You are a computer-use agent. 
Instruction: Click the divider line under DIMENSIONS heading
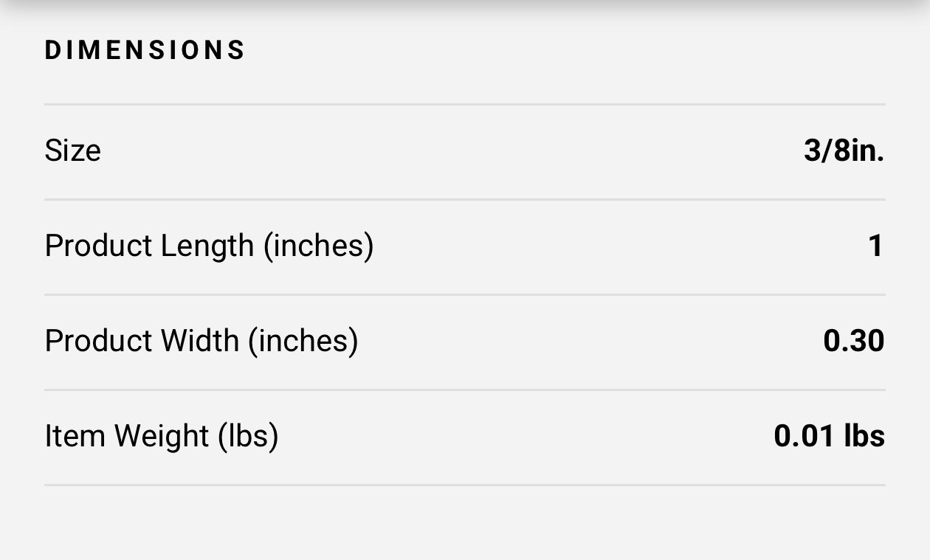coord(465,104)
